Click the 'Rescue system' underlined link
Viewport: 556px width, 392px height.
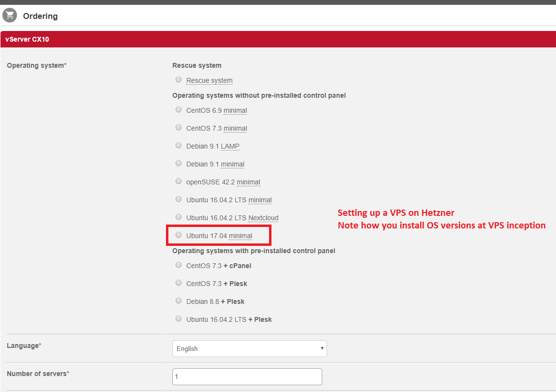pyautogui.click(x=210, y=80)
